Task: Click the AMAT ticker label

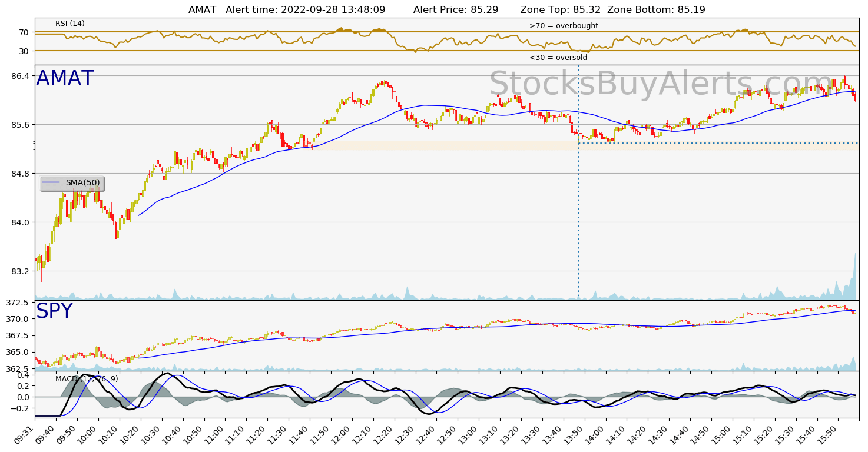Action: 65,79
